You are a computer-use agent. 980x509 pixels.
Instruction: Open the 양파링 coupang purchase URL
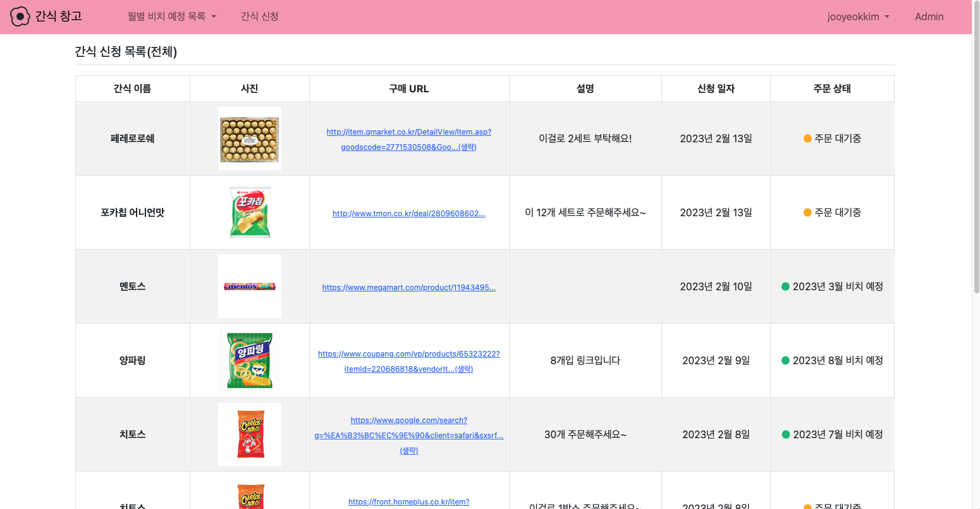coord(409,362)
